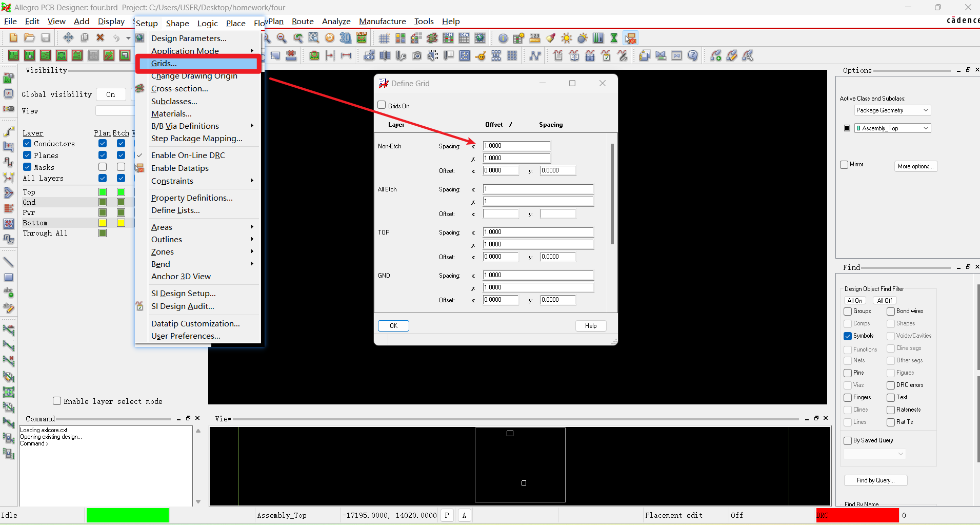
Task: Click the question mark help bubble icon
Action: point(693,55)
